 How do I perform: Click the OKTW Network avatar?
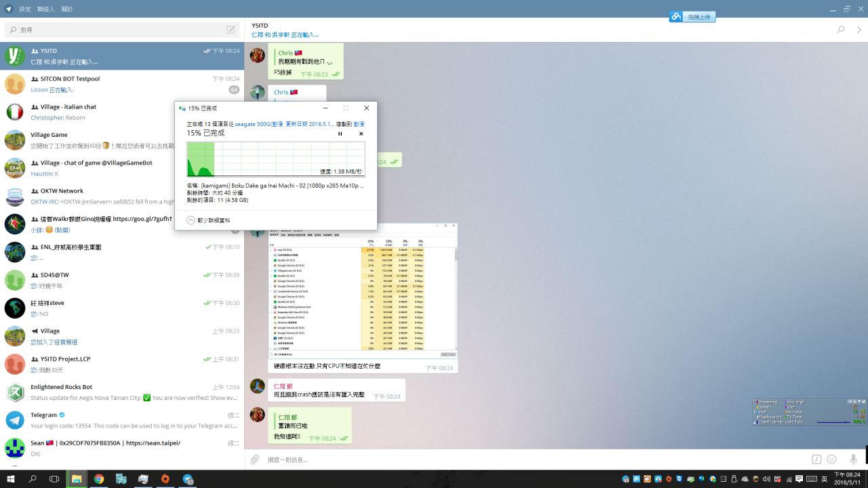[x=15, y=196]
